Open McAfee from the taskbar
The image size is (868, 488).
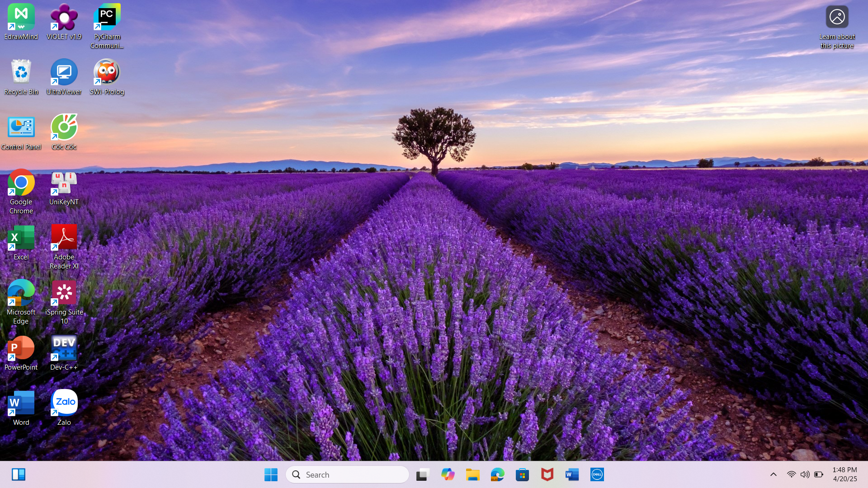(547, 474)
